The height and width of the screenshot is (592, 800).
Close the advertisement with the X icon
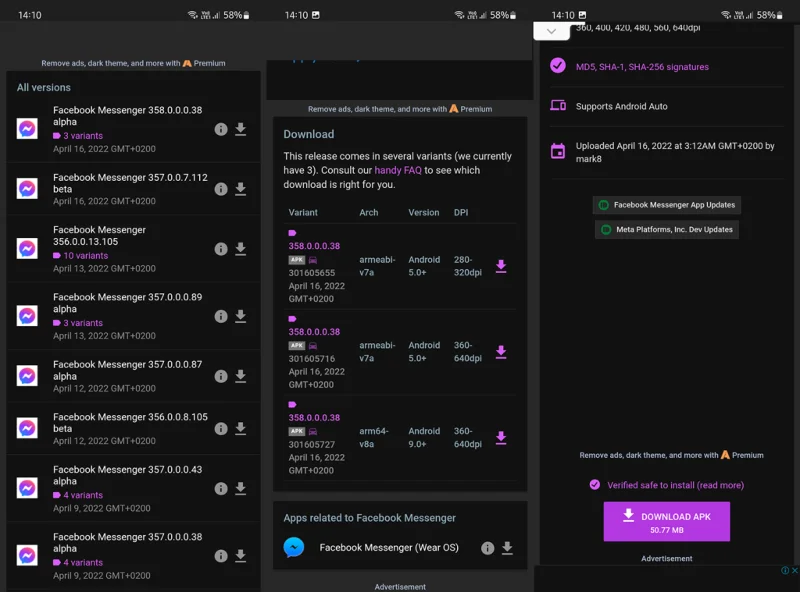pos(794,571)
